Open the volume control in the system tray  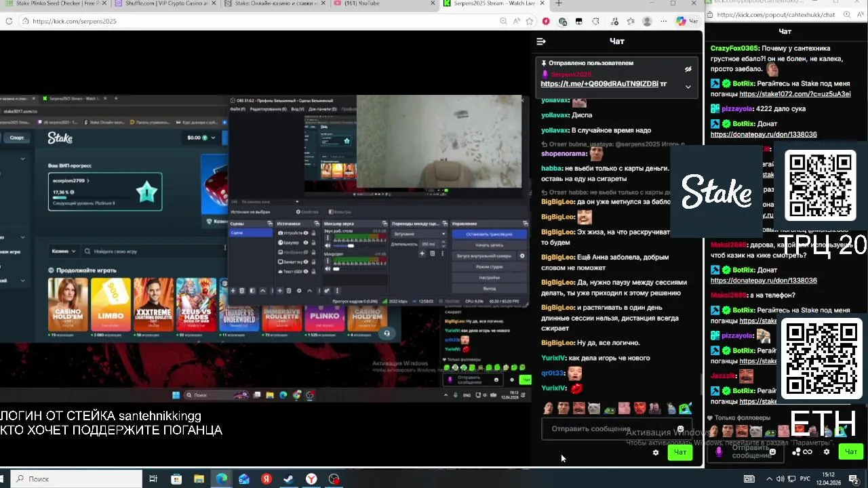point(780,479)
